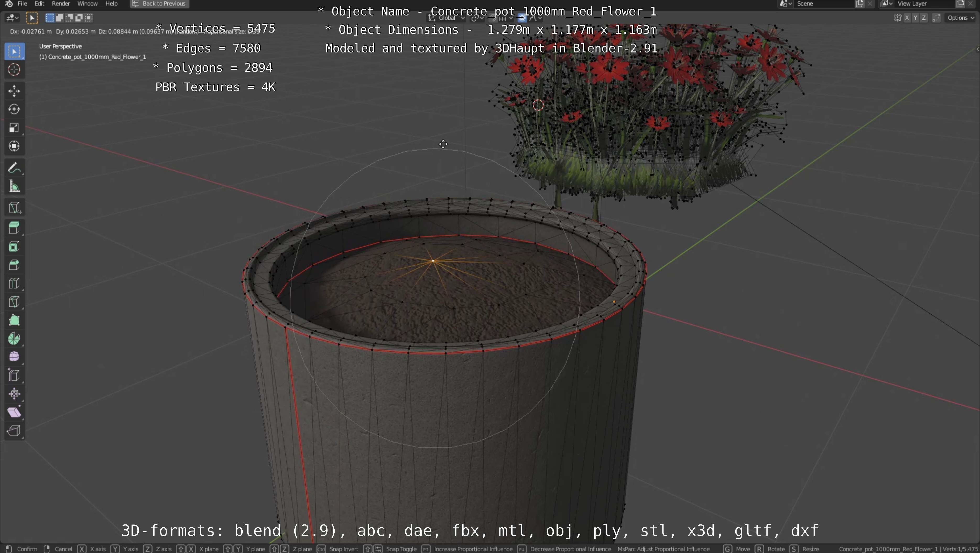Open the Edit menu
This screenshot has width=980, height=553.
click(x=39, y=4)
